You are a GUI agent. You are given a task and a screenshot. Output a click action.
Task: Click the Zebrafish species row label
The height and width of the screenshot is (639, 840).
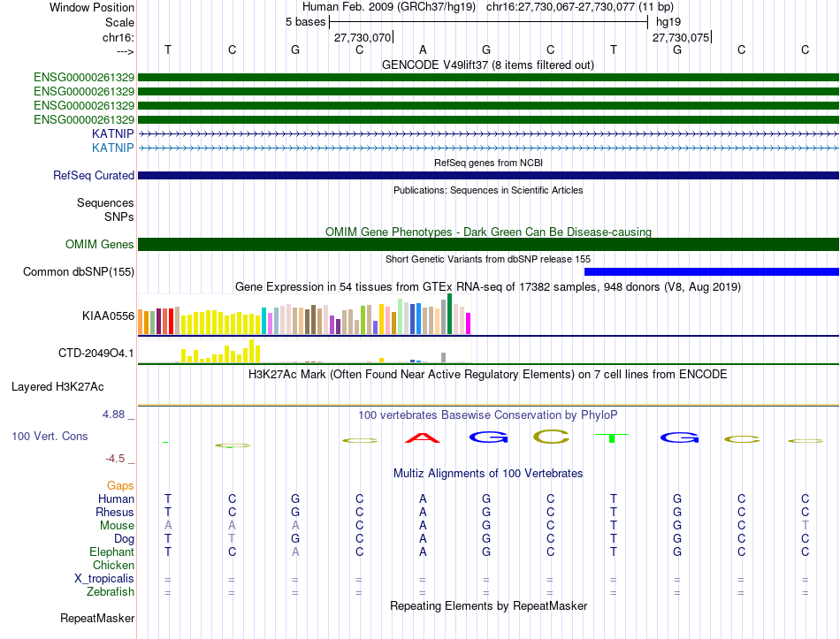click(111, 592)
